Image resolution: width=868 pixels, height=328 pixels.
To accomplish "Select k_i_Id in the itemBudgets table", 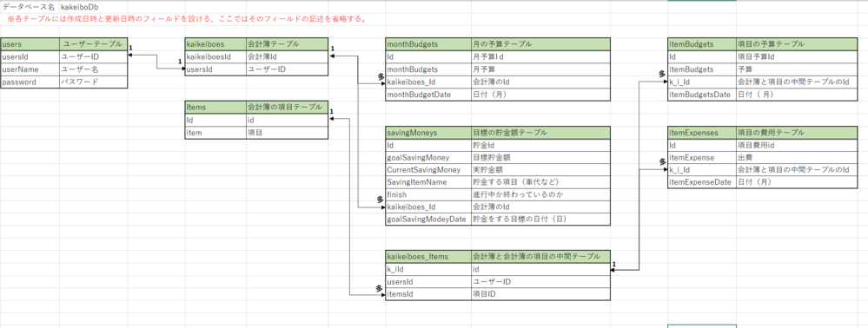I will tap(702, 82).
